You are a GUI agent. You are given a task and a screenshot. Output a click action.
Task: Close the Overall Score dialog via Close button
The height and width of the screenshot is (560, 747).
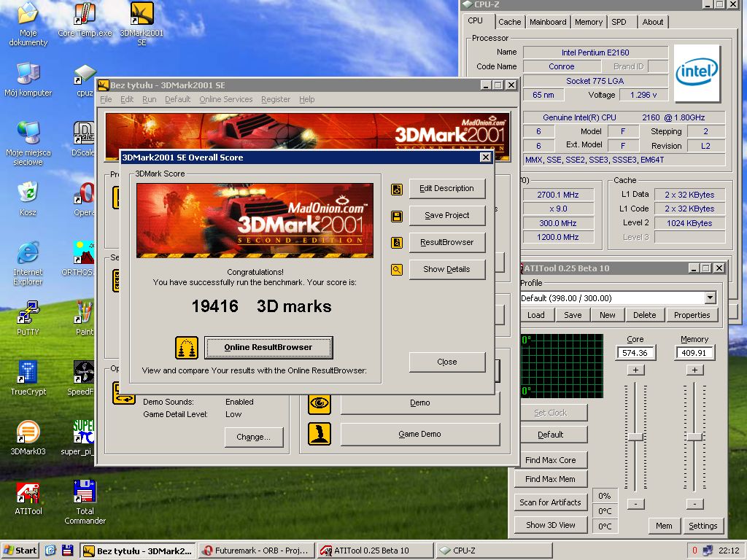446,362
